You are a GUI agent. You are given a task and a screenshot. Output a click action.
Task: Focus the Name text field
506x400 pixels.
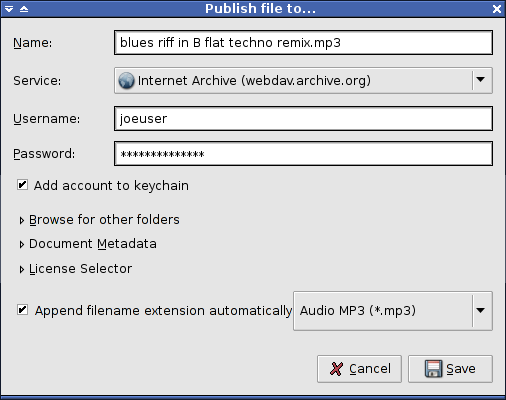coord(303,43)
